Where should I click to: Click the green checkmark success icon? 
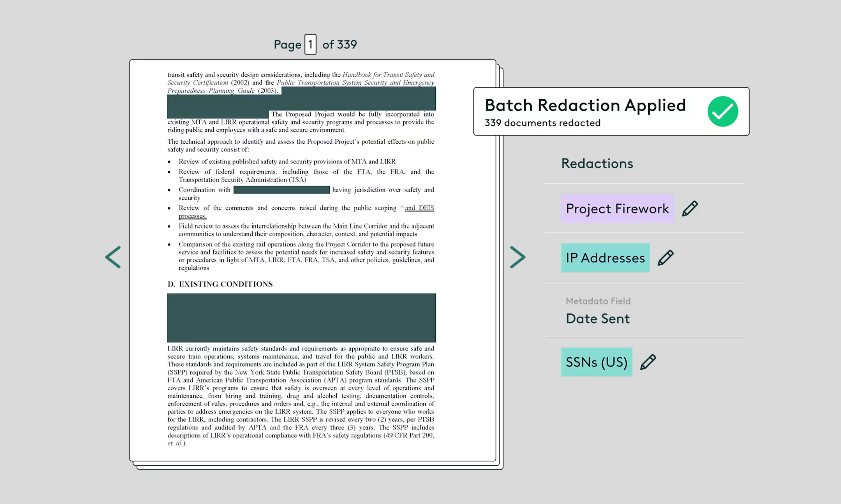(x=722, y=111)
